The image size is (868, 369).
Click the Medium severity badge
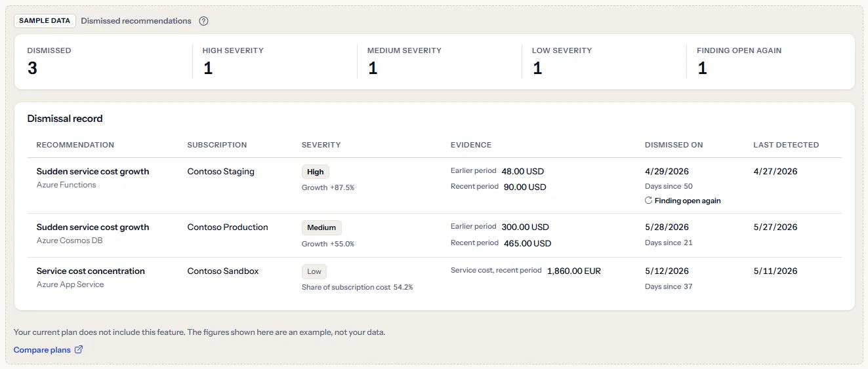(x=321, y=227)
